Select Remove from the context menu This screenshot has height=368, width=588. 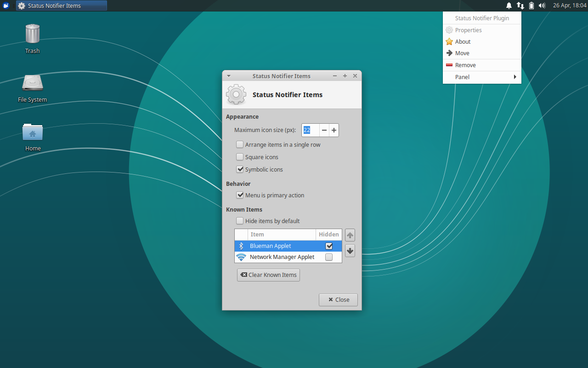tap(465, 65)
